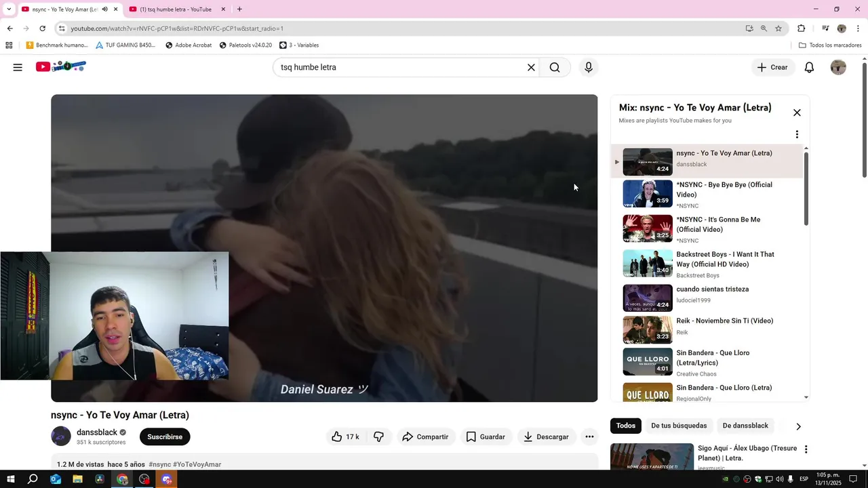868x488 pixels.
Task: Open the YouTube guide hamburger menu
Action: pyautogui.click(x=18, y=67)
